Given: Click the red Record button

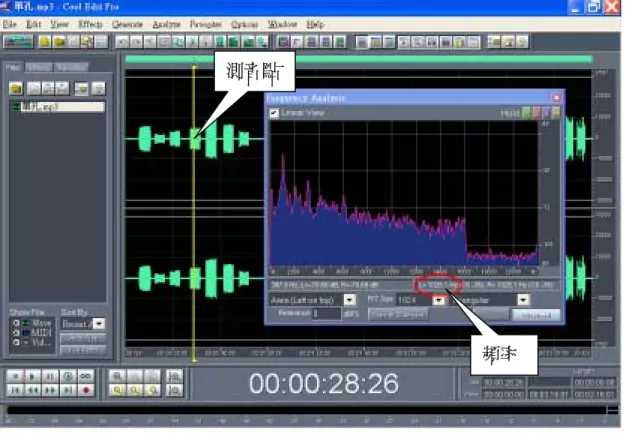Looking at the screenshot, I should click(x=85, y=390).
